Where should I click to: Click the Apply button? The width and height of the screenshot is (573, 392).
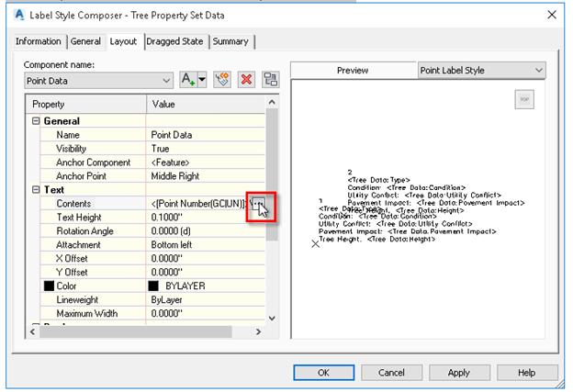point(458,373)
